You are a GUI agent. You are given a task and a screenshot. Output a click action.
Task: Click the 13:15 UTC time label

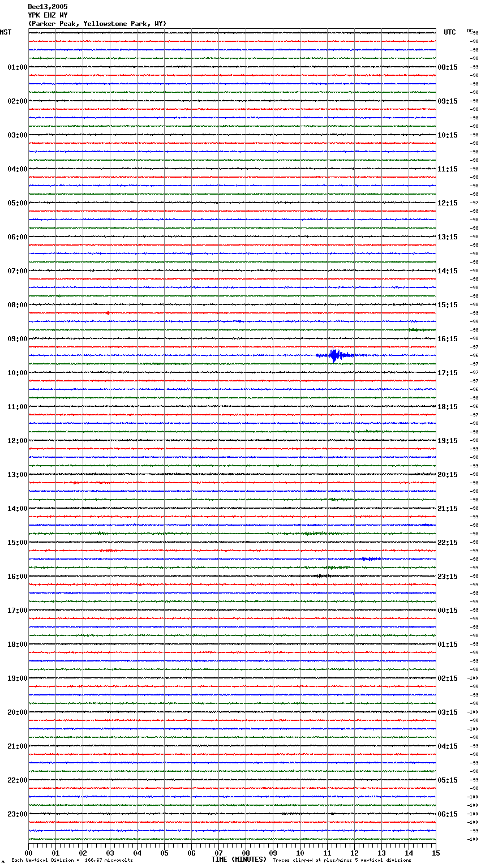[448, 237]
